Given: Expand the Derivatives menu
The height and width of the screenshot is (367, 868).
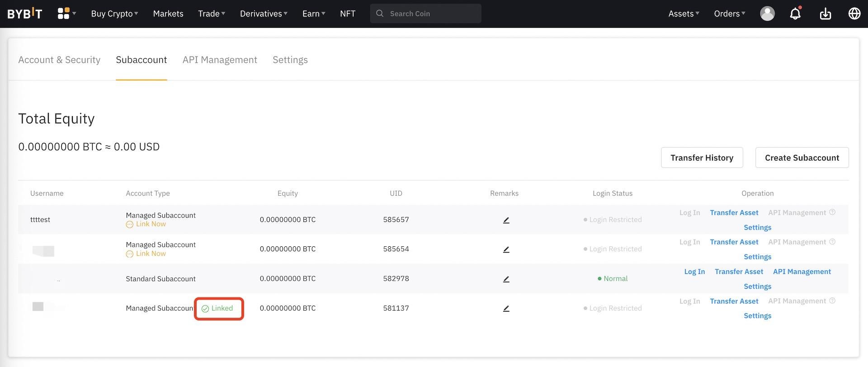Looking at the screenshot, I should [x=264, y=14].
